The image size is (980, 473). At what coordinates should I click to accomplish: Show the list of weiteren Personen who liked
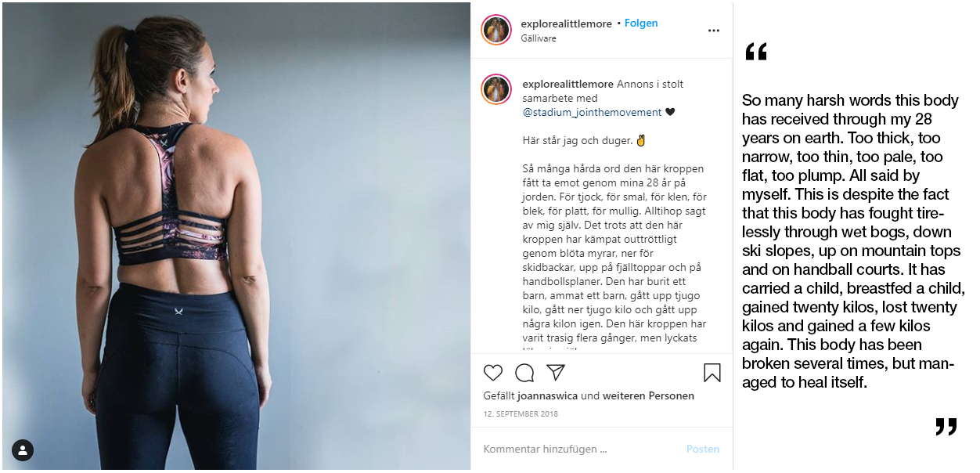(648, 395)
